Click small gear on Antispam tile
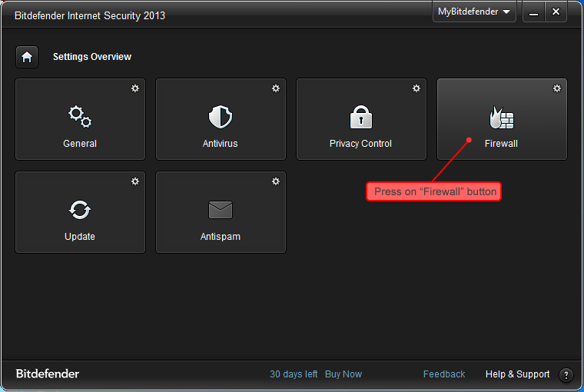The width and height of the screenshot is (584, 392). click(x=276, y=181)
